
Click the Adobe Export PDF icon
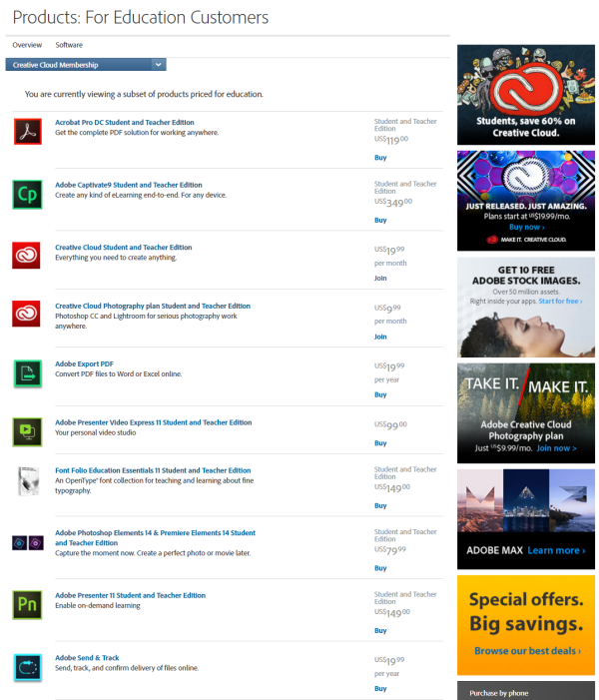point(27,373)
